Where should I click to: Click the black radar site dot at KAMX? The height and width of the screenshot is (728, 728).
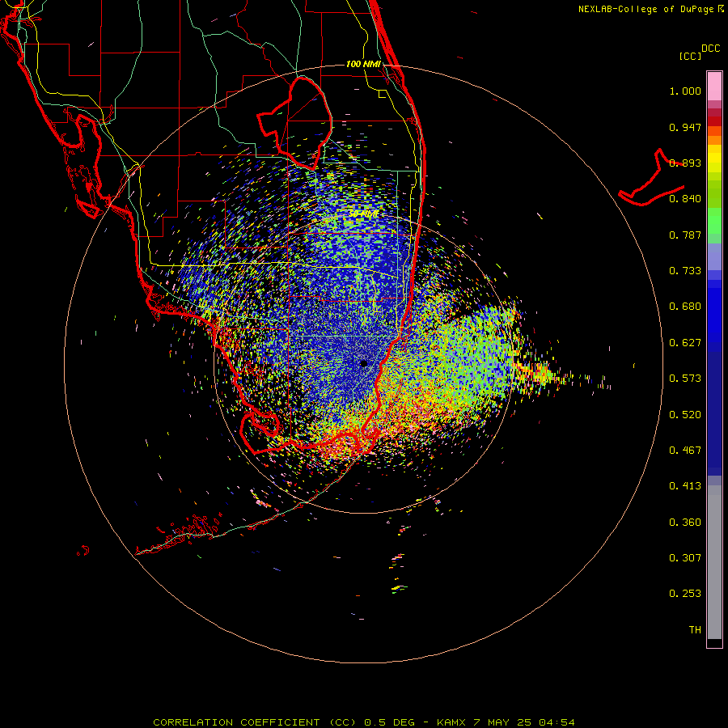click(364, 363)
